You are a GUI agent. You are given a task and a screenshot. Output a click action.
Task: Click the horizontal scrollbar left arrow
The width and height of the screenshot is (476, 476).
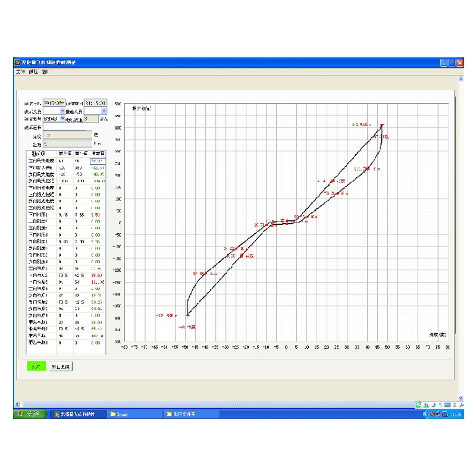(x=18, y=404)
